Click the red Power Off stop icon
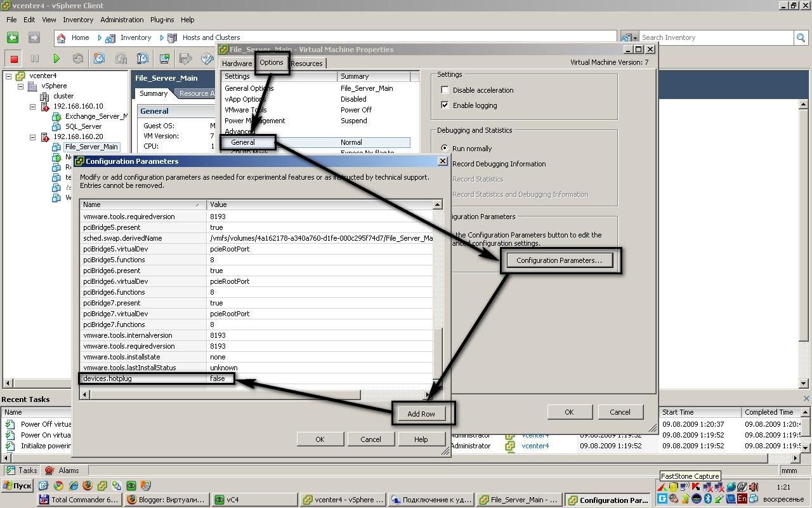This screenshot has width=812, height=508. point(14,58)
